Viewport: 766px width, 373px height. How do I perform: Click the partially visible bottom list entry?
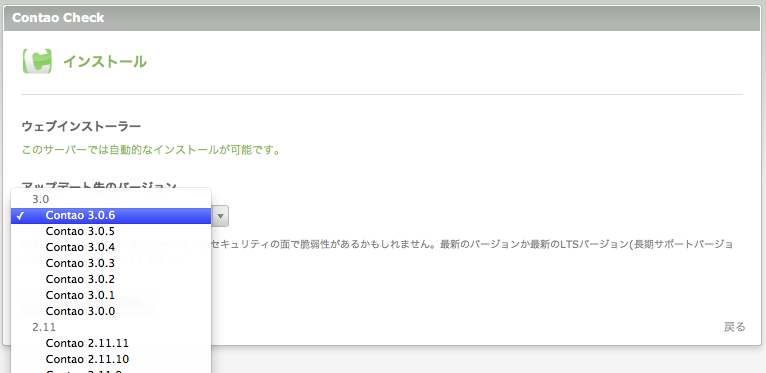tap(111, 371)
